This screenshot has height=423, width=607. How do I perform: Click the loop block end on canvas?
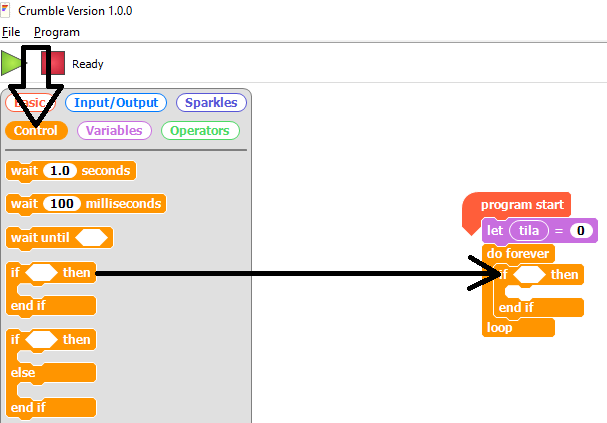pos(500,327)
